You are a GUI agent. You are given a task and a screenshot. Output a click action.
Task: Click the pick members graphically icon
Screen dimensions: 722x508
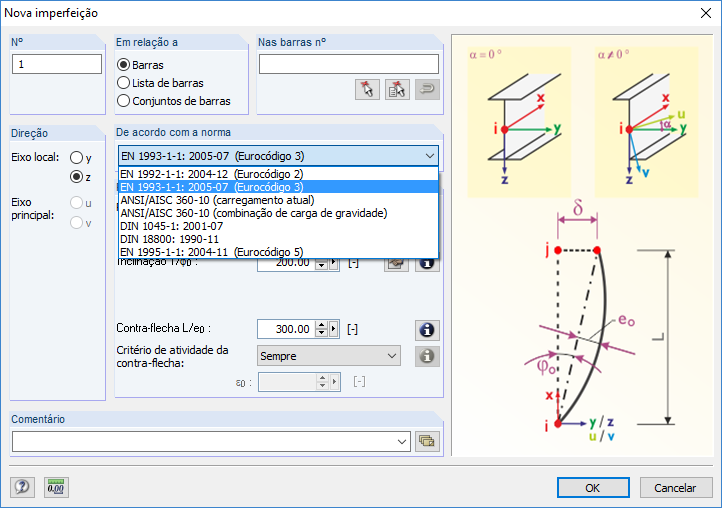click(367, 89)
